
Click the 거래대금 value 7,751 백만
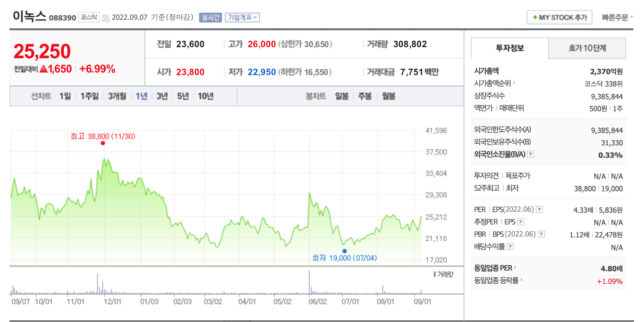point(419,72)
